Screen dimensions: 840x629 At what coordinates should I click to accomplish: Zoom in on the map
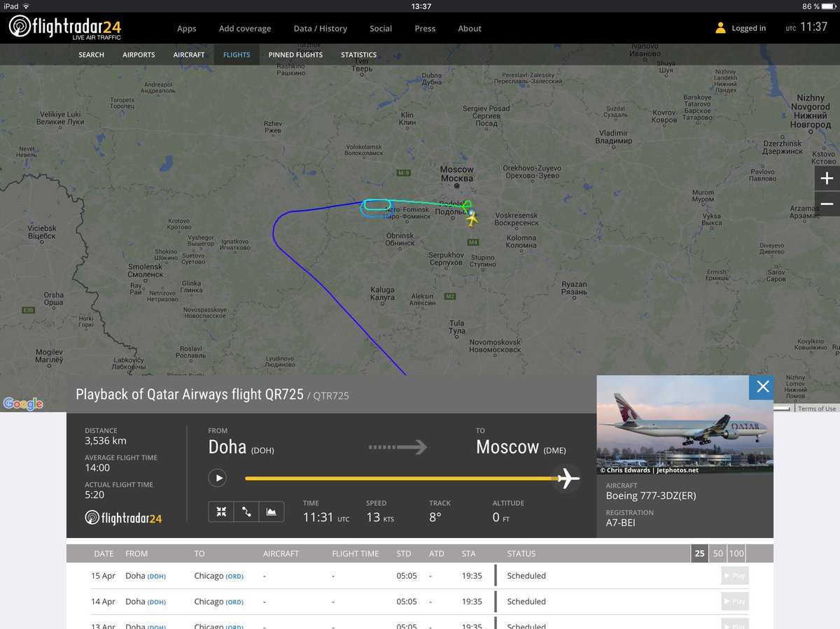click(x=827, y=178)
